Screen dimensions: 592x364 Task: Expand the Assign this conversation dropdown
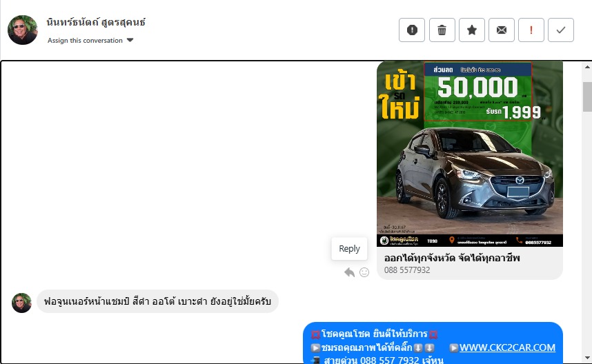tap(90, 41)
